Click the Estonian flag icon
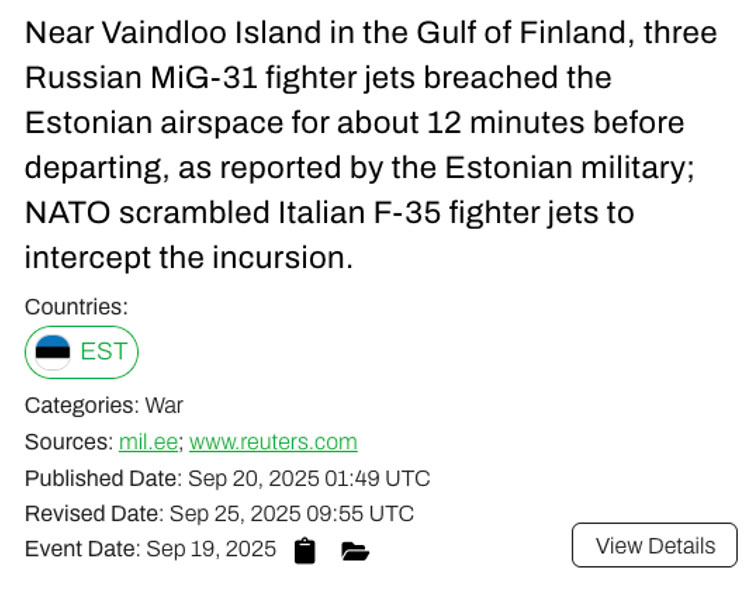Image resolution: width=748 pixels, height=610 pixels. [53, 352]
